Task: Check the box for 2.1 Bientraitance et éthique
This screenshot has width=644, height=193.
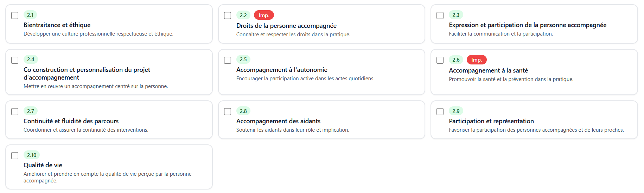Action: coord(15,15)
